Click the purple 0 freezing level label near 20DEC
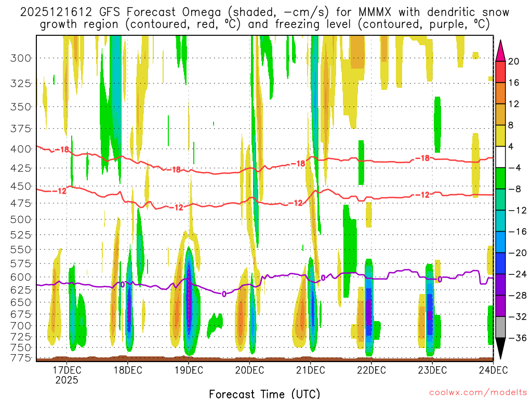Viewport: 532px width, 399px height. pyautogui.click(x=224, y=294)
